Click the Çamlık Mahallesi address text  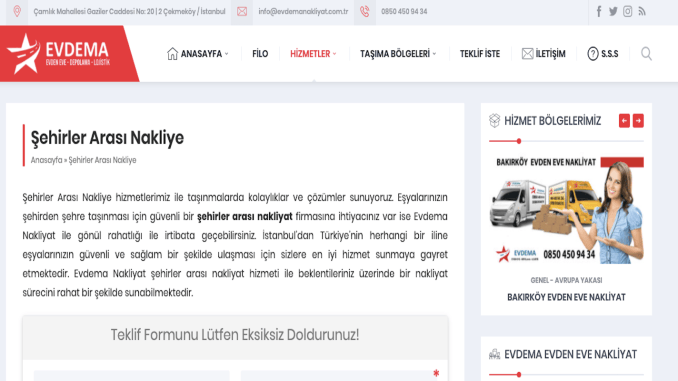tap(129, 12)
